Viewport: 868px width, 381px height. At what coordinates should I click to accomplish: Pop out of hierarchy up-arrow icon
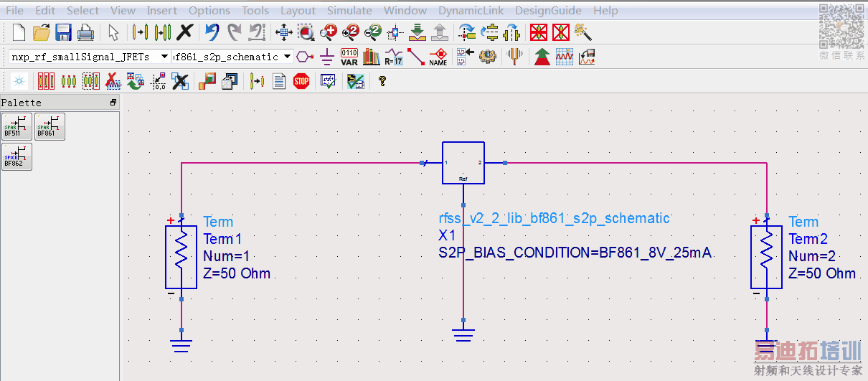[x=439, y=32]
